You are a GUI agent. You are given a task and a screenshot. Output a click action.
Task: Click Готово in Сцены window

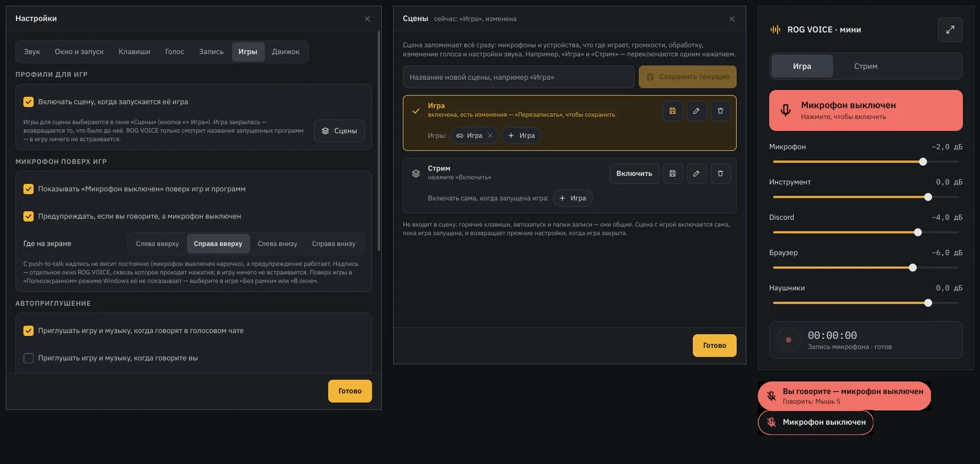click(x=714, y=346)
